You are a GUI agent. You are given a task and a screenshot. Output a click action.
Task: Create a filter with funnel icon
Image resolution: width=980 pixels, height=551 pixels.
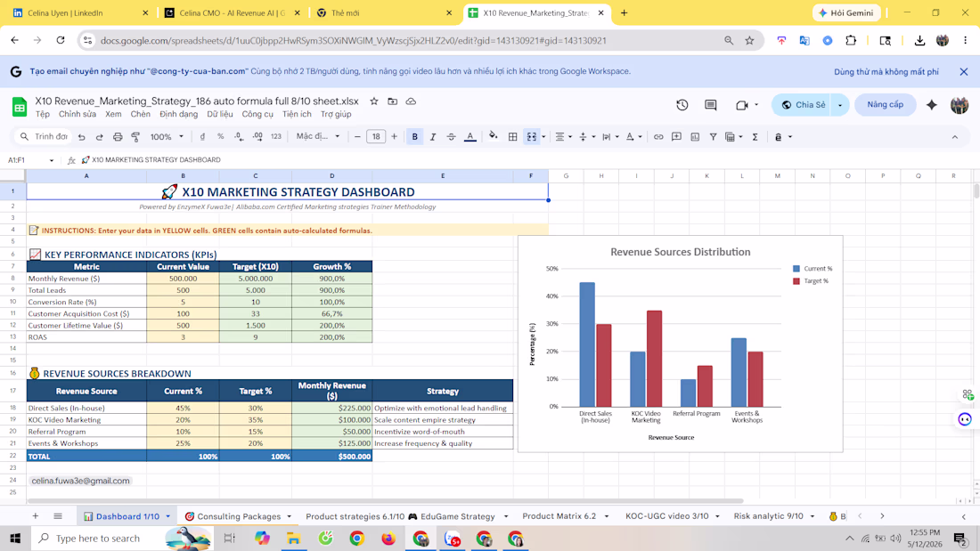(713, 137)
